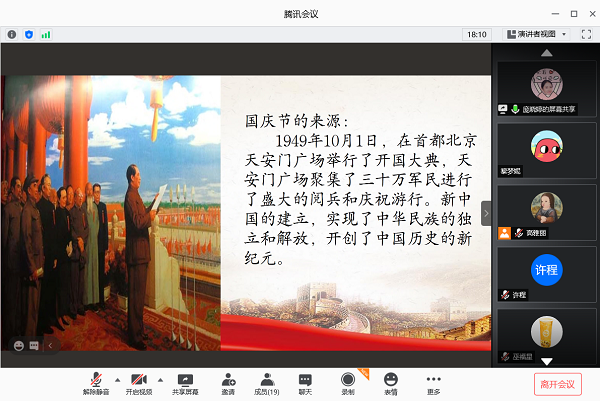
Task: Click muted mic icon beside 许程 name
Action: 505,295
